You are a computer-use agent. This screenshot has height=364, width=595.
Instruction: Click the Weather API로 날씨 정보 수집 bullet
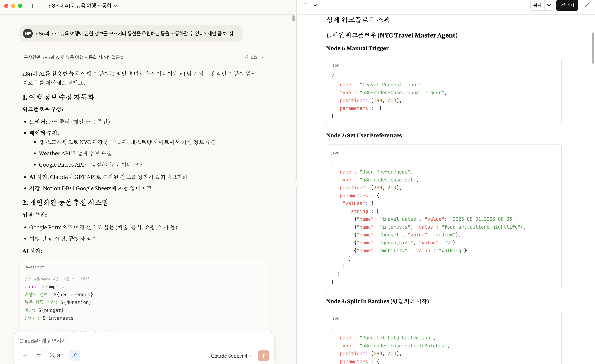pyautogui.click(x=75, y=153)
